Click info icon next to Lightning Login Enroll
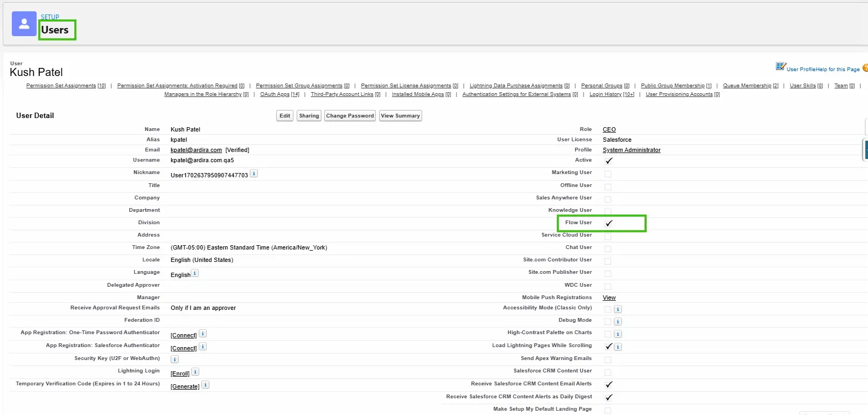 [x=195, y=372]
